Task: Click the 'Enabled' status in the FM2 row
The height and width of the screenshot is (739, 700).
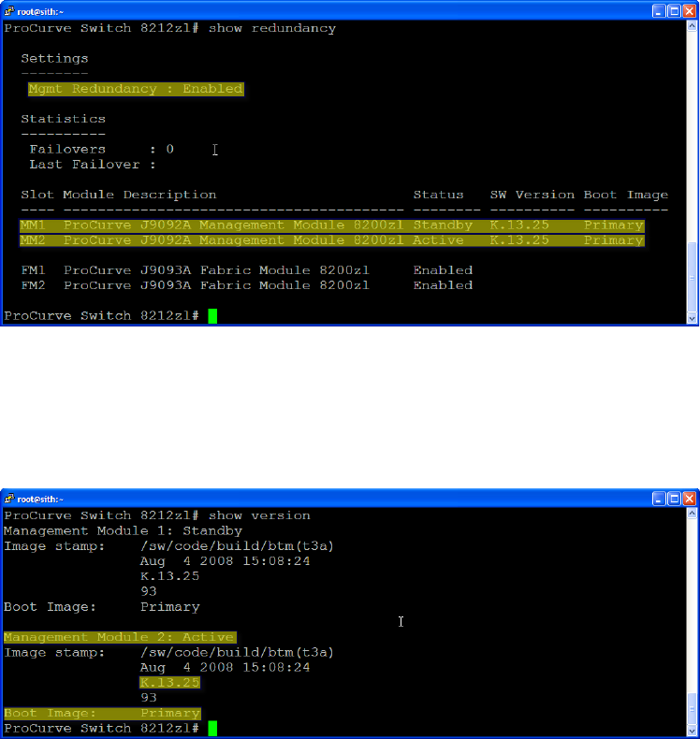Action: [x=443, y=285]
